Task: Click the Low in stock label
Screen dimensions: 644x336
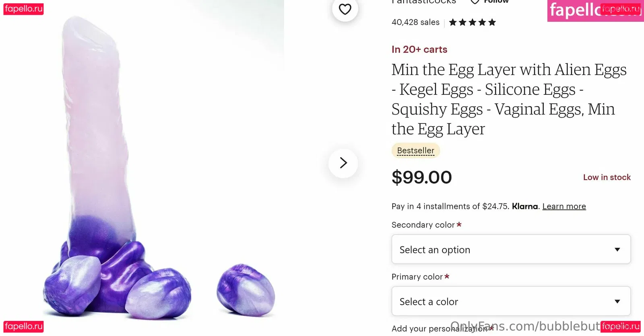Action: pyautogui.click(x=607, y=177)
